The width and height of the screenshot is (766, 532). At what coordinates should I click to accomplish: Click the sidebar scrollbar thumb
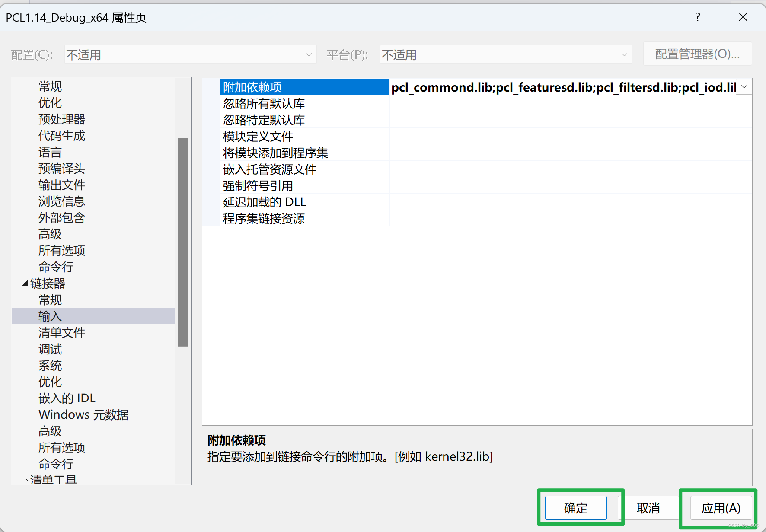[183, 242]
